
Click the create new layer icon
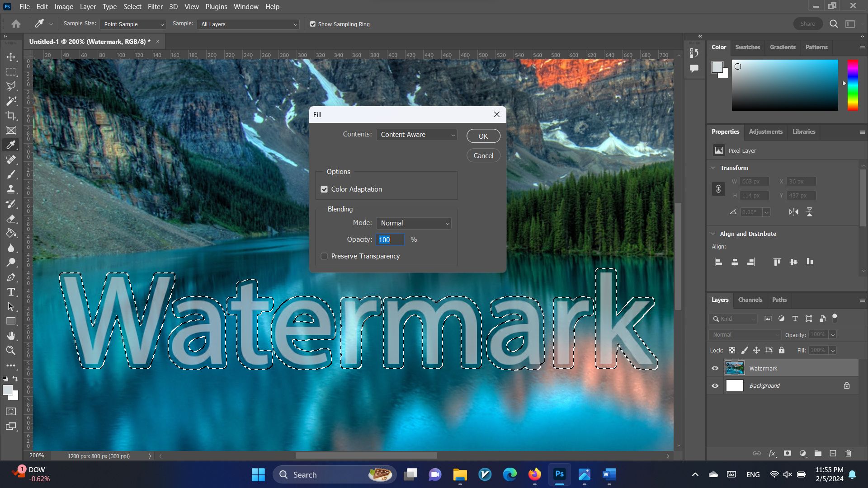833,453
